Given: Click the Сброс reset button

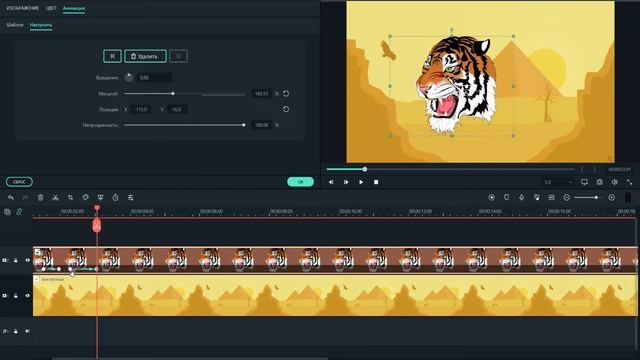Looking at the screenshot, I should [x=19, y=182].
